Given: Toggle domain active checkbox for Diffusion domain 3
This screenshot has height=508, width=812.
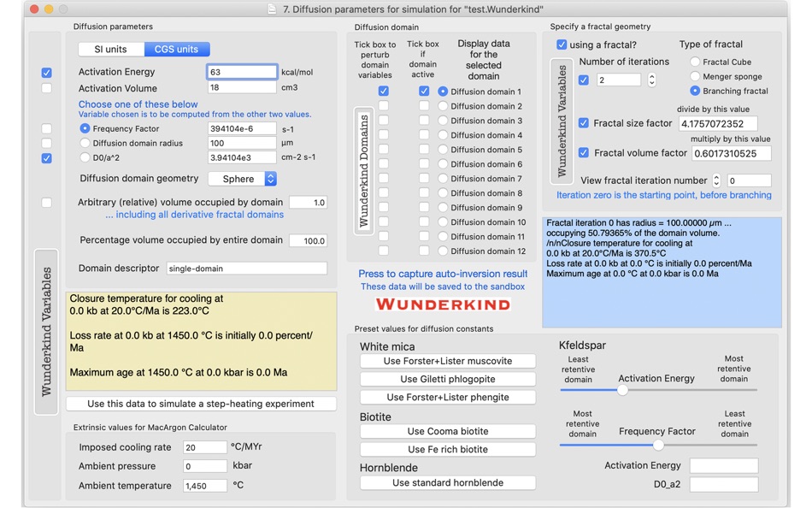Looking at the screenshot, I should pyautogui.click(x=424, y=121).
